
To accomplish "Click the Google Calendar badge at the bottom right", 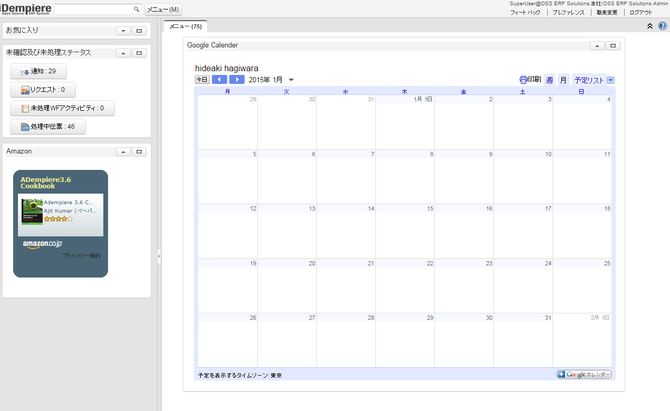I will click(x=584, y=374).
